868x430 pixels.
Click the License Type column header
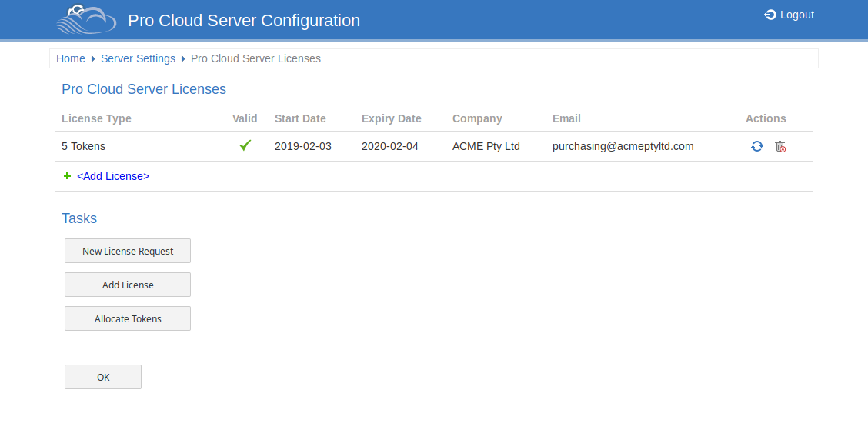96,118
